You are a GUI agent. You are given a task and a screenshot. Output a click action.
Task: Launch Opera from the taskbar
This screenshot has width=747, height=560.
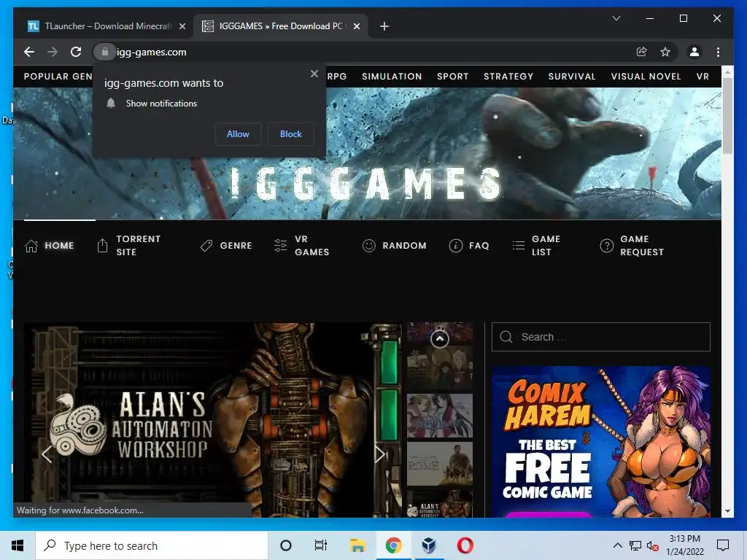tap(465, 545)
